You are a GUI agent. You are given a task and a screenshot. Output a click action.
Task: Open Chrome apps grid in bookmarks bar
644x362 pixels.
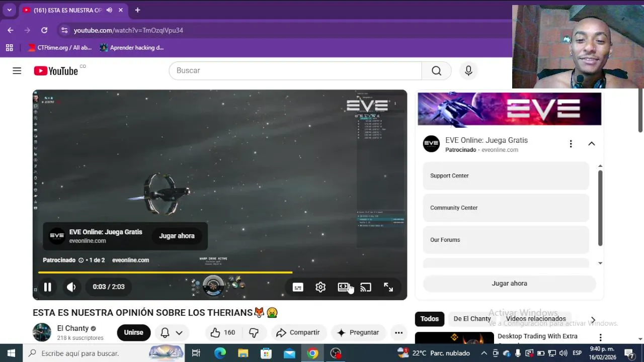tap(9, 48)
